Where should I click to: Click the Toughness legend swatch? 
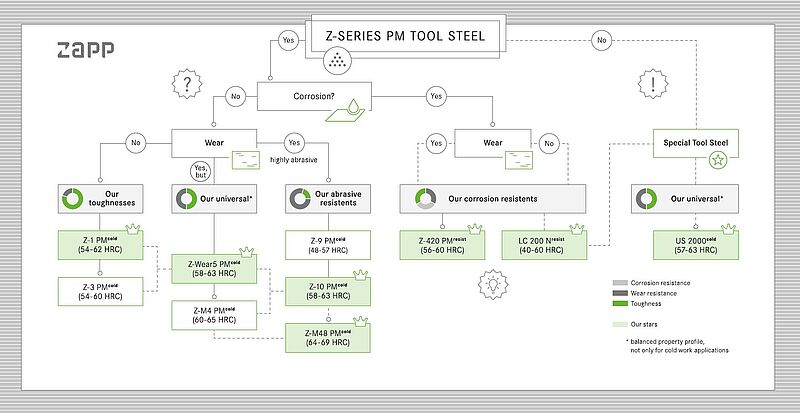tap(619, 304)
